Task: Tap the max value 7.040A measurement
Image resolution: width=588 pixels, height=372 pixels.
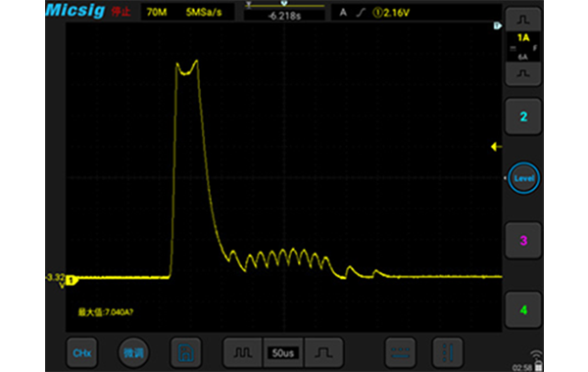Action: pyautogui.click(x=106, y=312)
